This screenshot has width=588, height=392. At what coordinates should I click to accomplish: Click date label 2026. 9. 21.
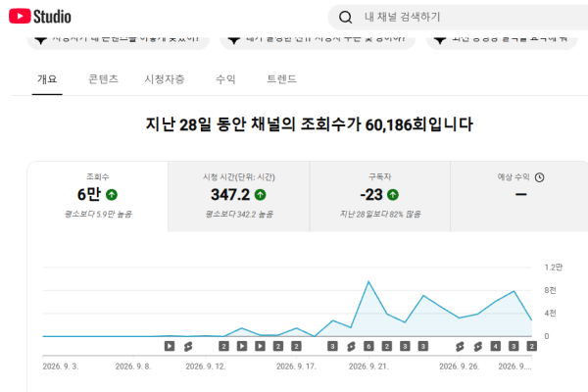368,367
